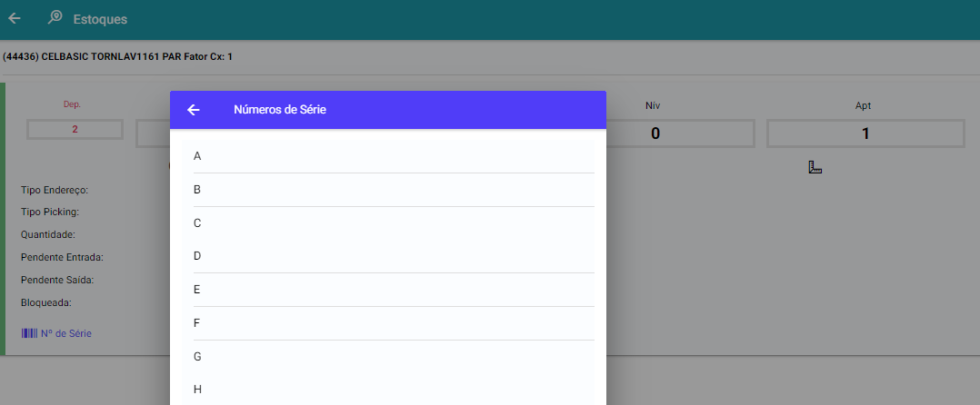Click the Pendente Saída label

click(57, 281)
